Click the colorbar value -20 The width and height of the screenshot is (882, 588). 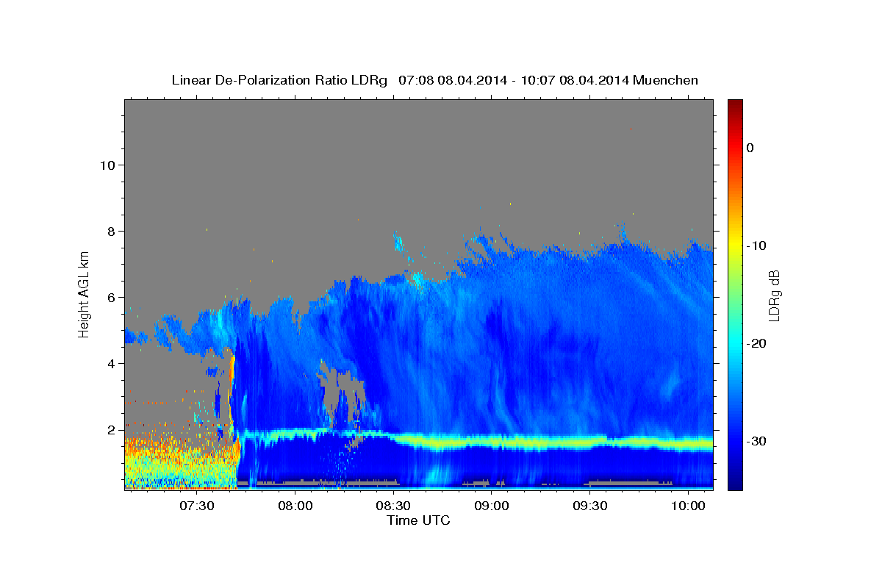click(x=756, y=343)
